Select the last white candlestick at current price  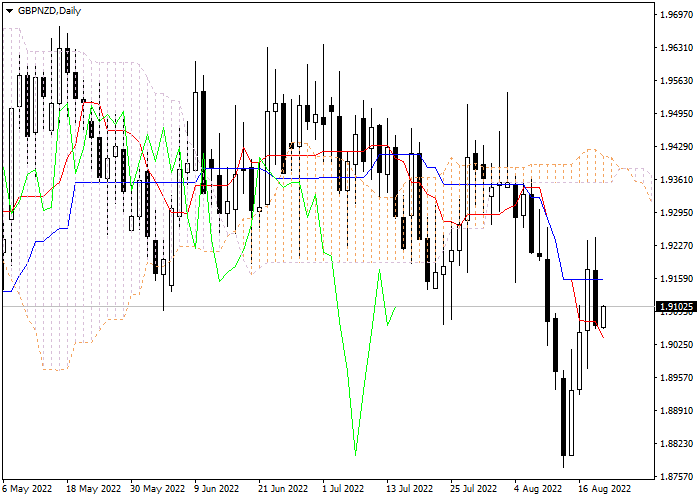click(x=604, y=317)
